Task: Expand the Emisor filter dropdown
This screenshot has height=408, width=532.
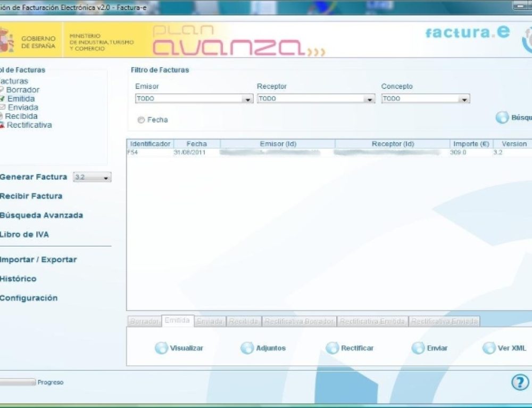Action: click(247, 99)
